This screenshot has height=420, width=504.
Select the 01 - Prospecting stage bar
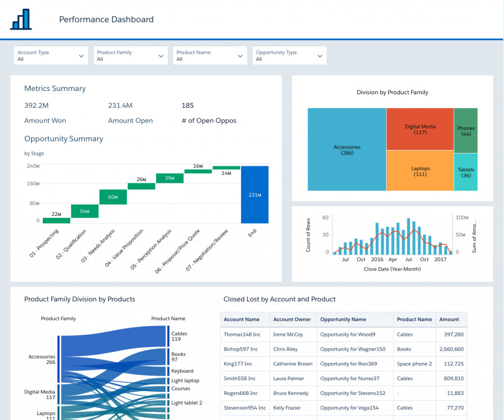(x=56, y=221)
